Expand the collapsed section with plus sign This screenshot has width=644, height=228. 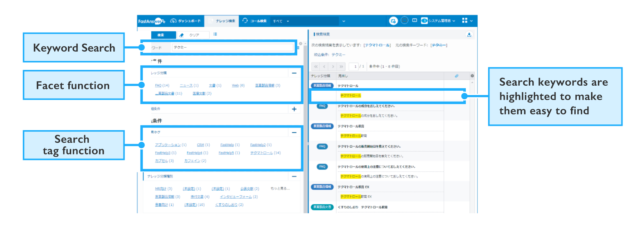point(294,109)
